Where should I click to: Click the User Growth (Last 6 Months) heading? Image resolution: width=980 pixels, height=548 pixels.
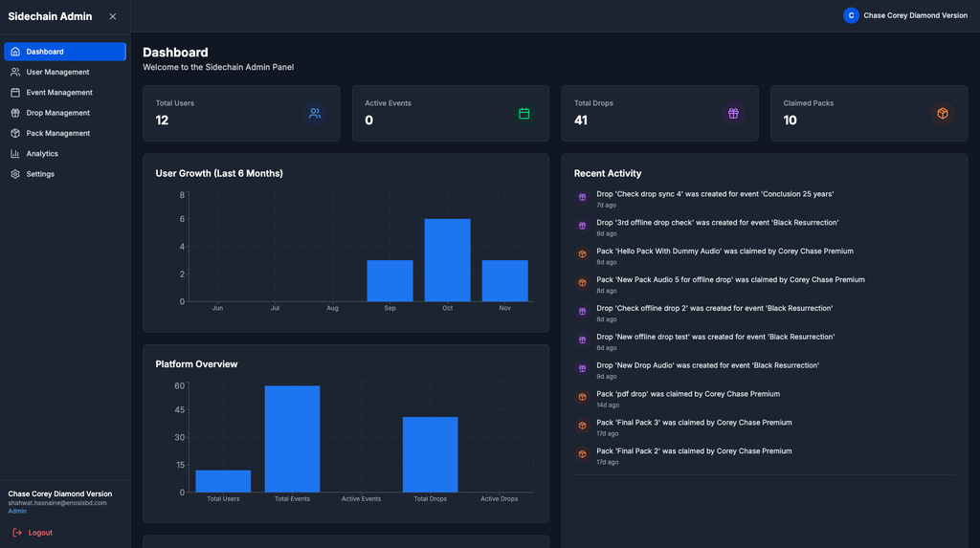(x=219, y=173)
